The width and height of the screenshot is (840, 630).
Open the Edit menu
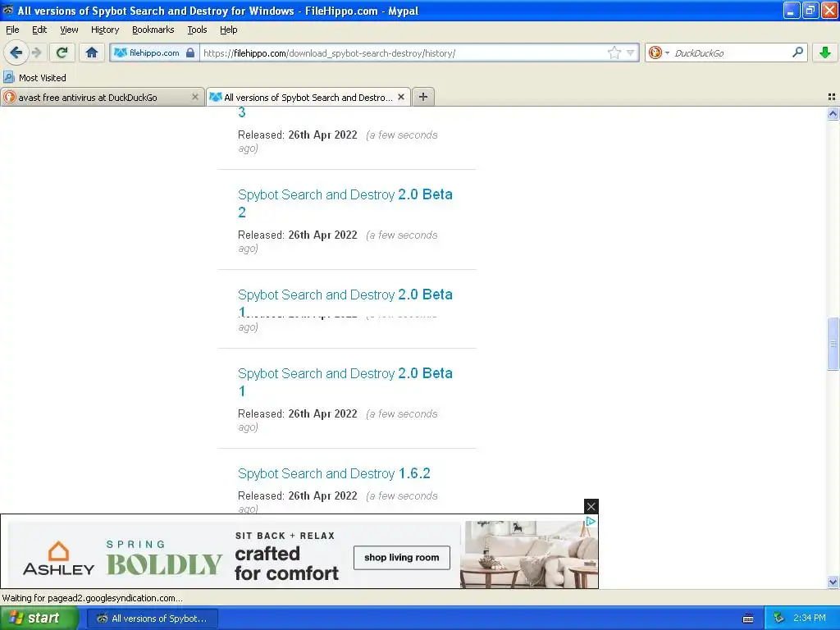(x=39, y=30)
